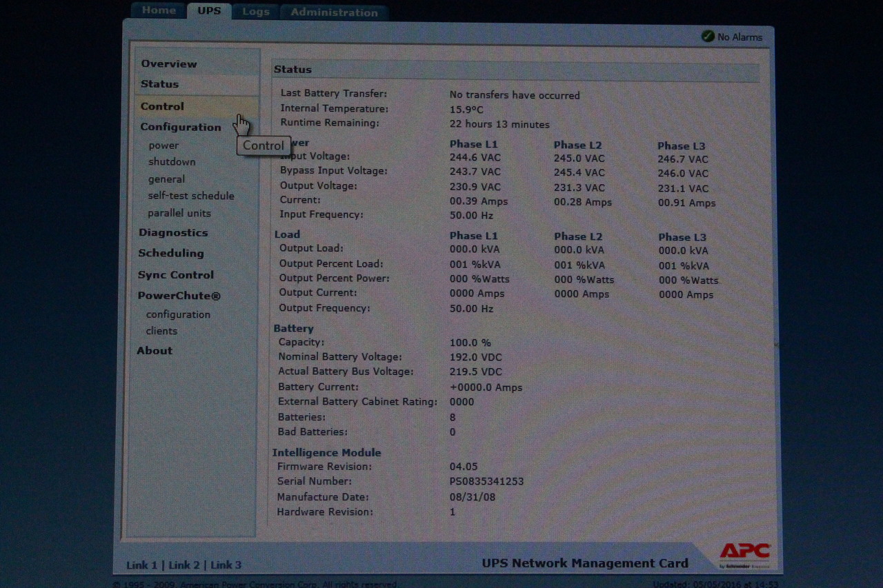
Task: Open Overview in the sidebar
Action: [169, 63]
